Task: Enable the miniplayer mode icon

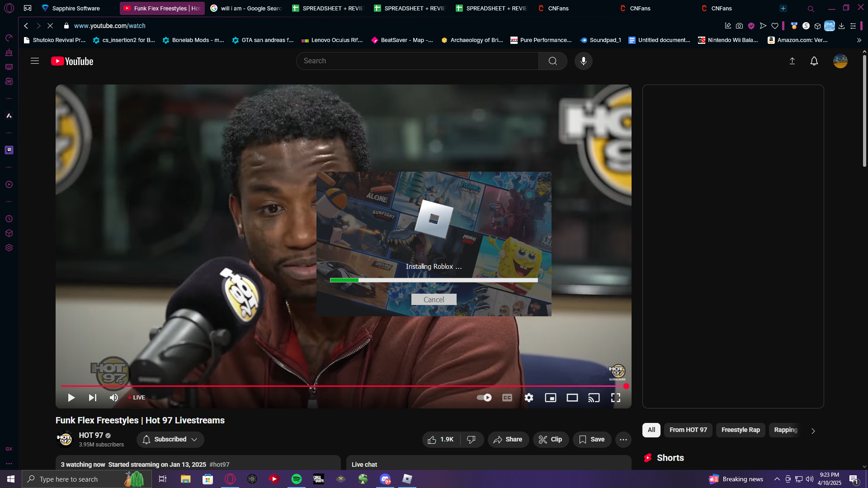Action: 550,398
